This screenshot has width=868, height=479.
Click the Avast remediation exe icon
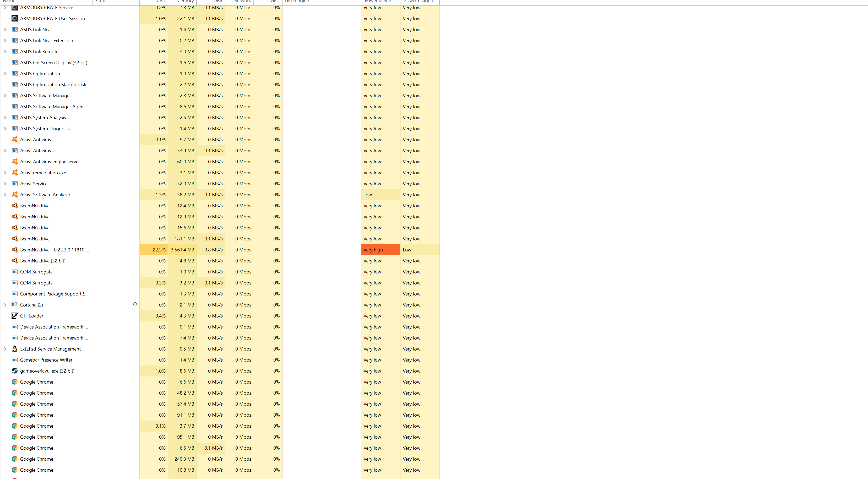(14, 173)
